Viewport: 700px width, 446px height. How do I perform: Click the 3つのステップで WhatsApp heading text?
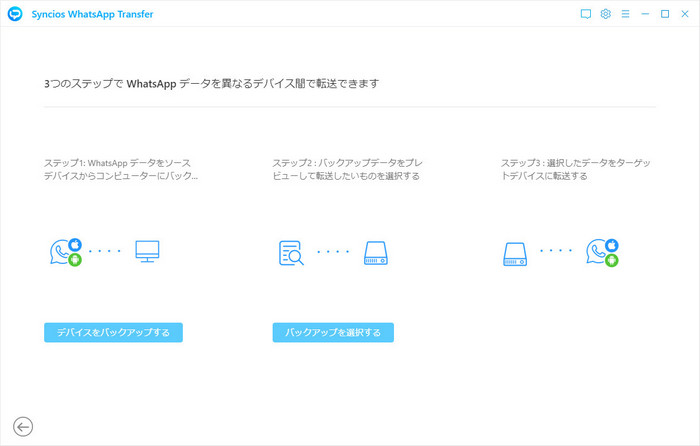pyautogui.click(x=212, y=83)
